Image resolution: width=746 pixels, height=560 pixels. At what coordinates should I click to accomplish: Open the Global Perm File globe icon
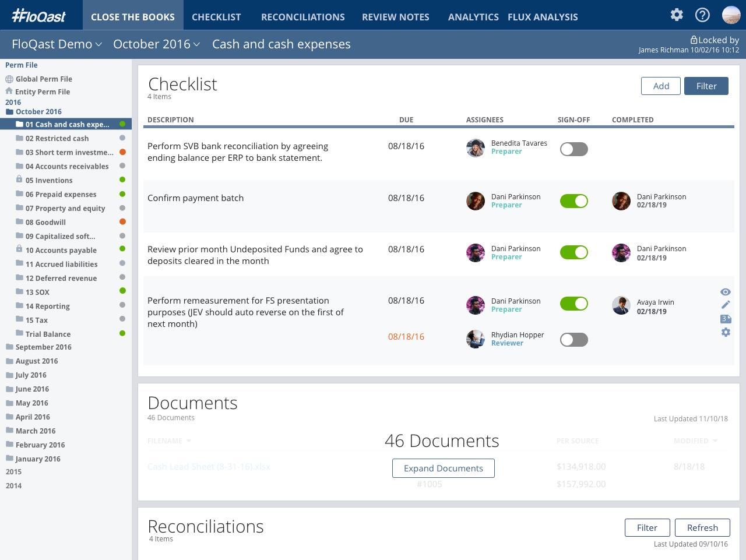9,79
